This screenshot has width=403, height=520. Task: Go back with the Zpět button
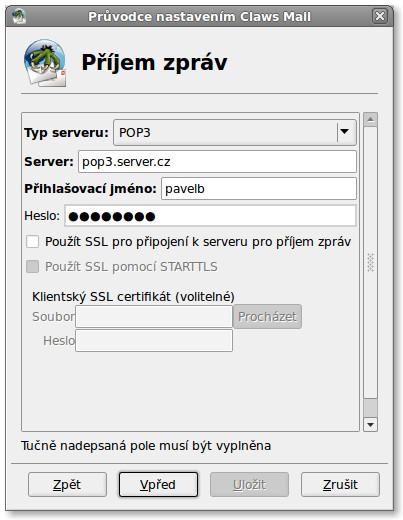tap(67, 484)
